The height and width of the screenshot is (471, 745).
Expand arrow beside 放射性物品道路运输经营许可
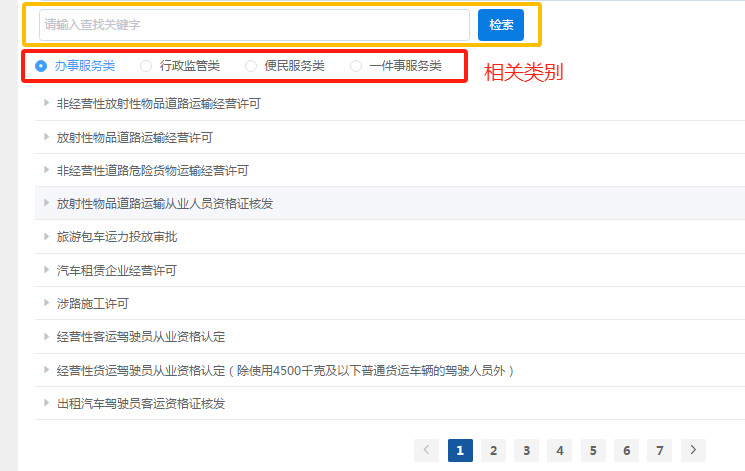click(x=46, y=137)
